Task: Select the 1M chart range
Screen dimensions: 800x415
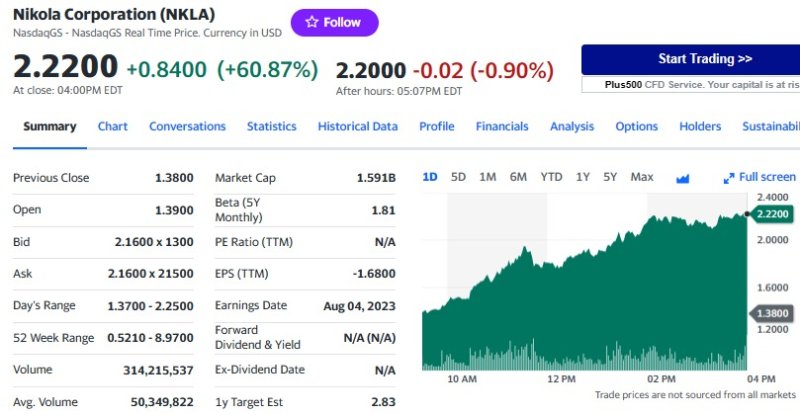Action: pos(487,177)
